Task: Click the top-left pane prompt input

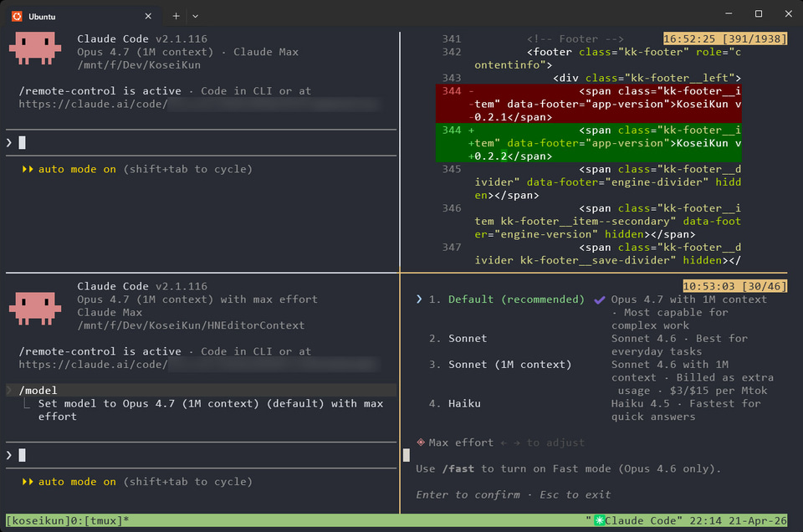Action: pyautogui.click(x=202, y=142)
